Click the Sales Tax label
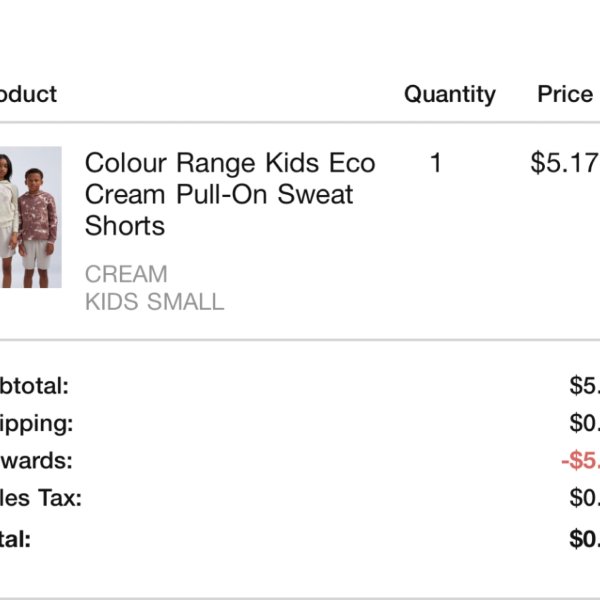Screen dimensions: 600x600 pyautogui.click(x=41, y=498)
